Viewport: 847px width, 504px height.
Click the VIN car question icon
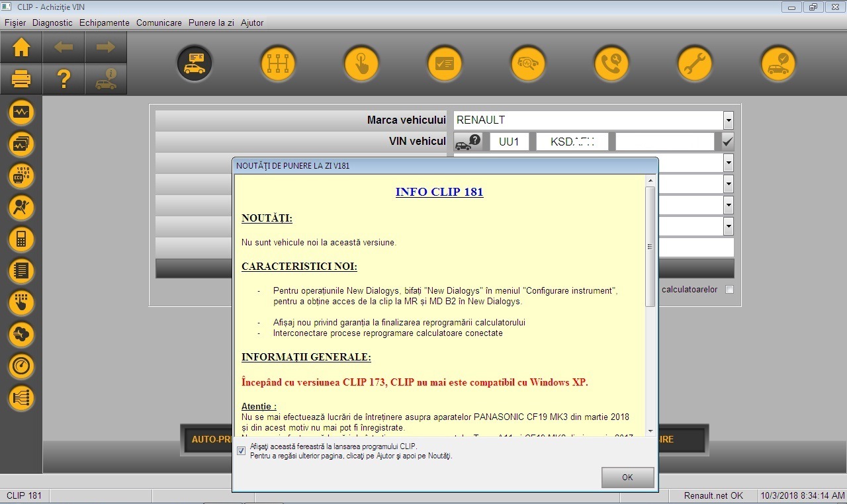(469, 142)
